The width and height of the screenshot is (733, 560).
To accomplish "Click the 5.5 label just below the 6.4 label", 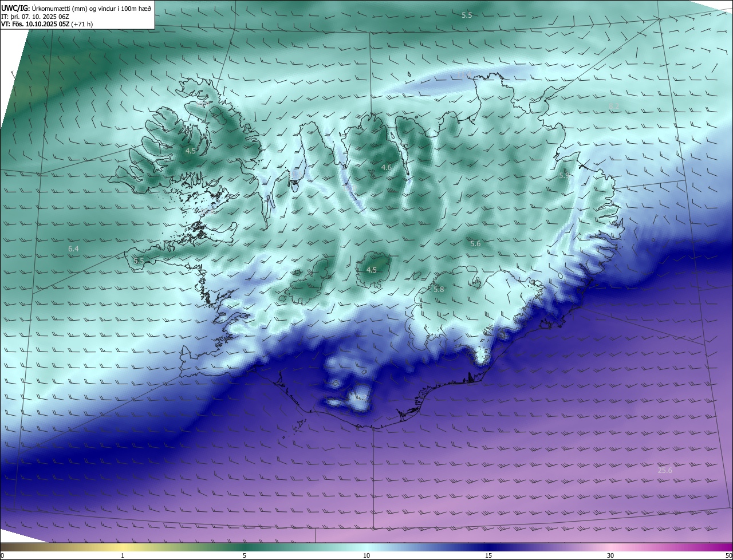I will click(x=139, y=261).
